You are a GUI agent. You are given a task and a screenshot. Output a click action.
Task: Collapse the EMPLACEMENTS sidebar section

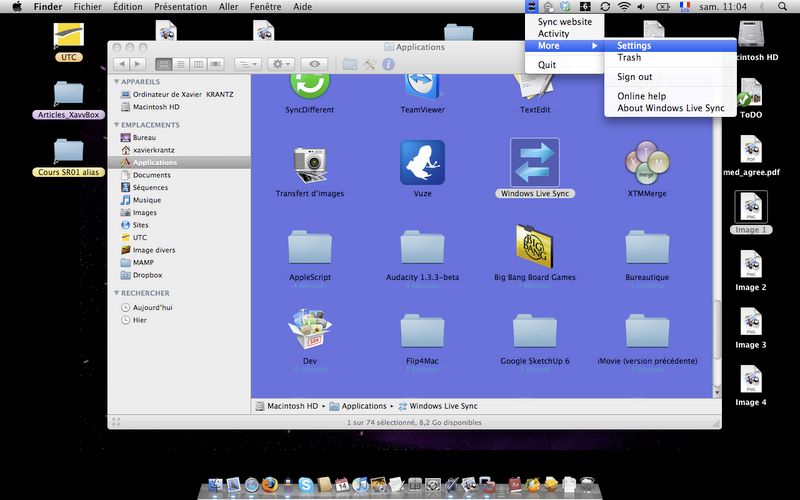(x=116, y=124)
